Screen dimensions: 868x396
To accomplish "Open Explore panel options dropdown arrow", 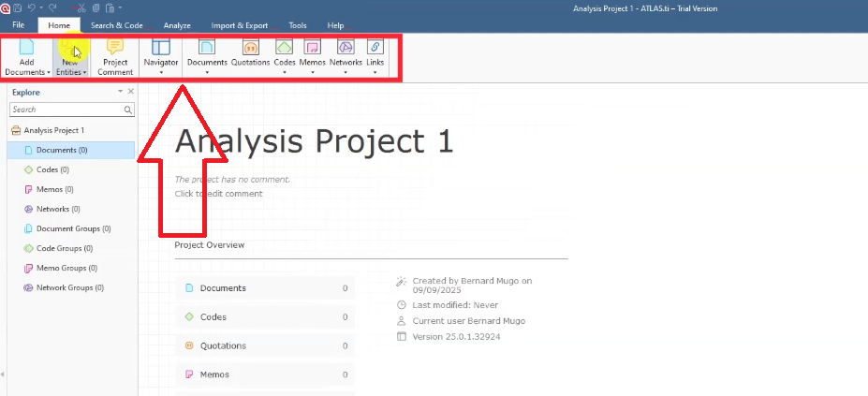I will [120, 92].
